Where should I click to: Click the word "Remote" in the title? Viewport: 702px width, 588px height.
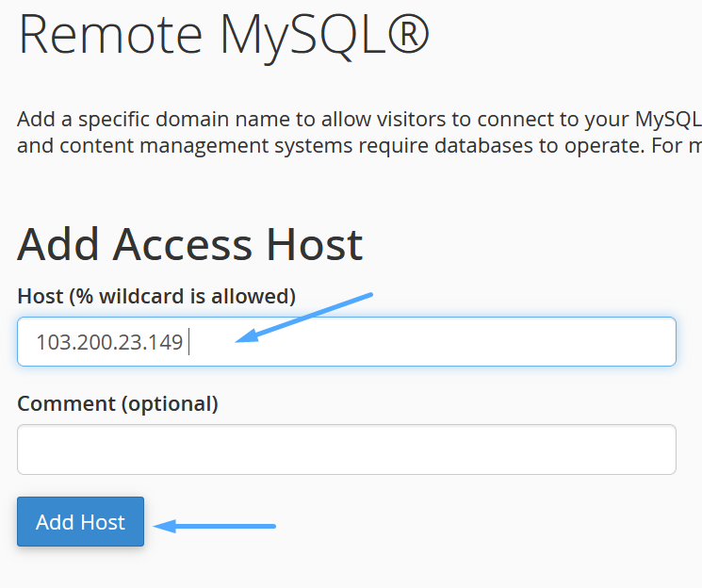[x=110, y=34]
